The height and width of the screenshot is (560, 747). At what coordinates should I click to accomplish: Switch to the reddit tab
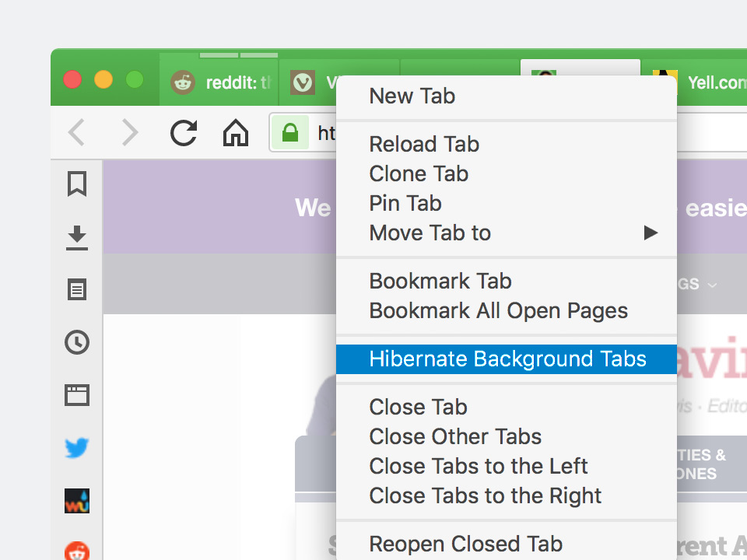coord(219,82)
